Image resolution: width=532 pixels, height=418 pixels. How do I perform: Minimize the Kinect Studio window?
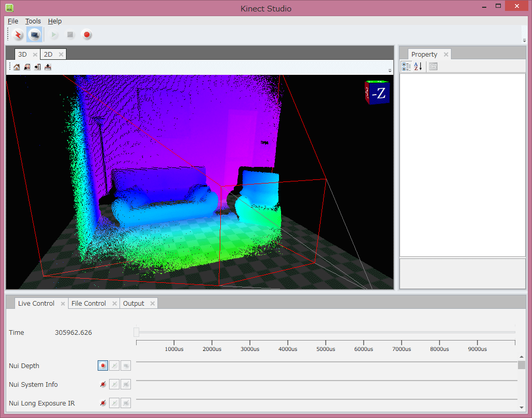coord(484,6)
